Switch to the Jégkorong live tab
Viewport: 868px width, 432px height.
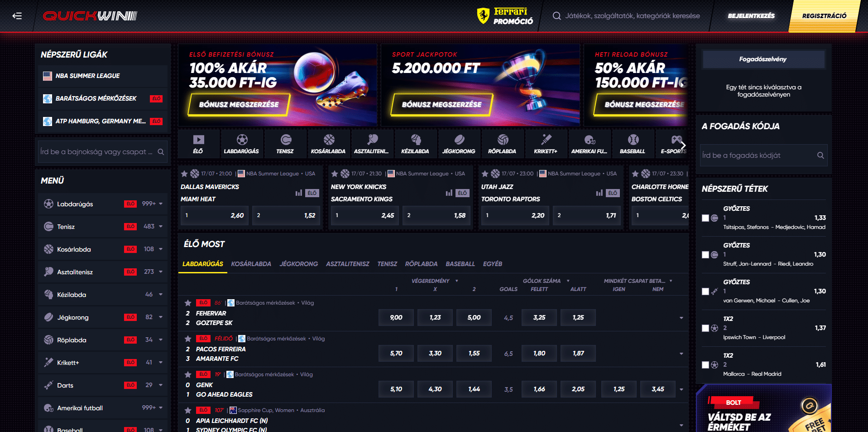pyautogui.click(x=299, y=264)
